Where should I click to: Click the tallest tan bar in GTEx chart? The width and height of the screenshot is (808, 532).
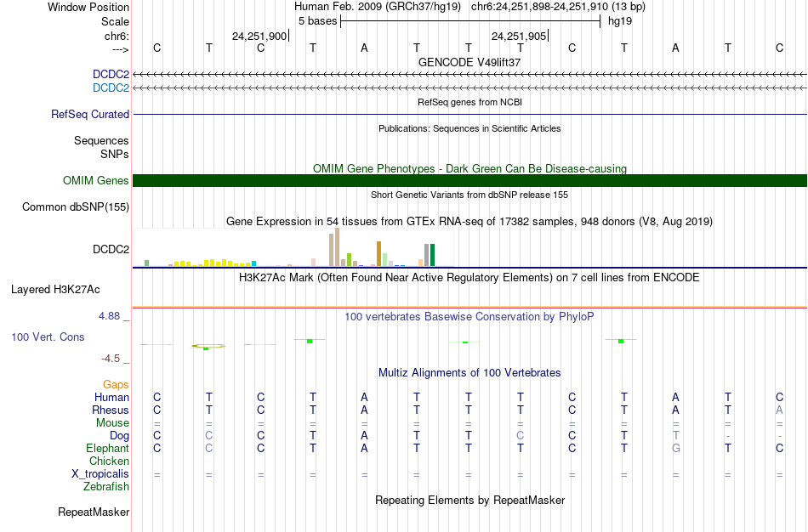point(338,247)
